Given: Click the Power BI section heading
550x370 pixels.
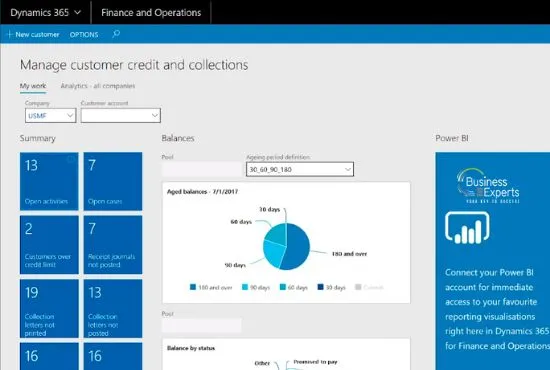Looking at the screenshot, I should (x=452, y=138).
